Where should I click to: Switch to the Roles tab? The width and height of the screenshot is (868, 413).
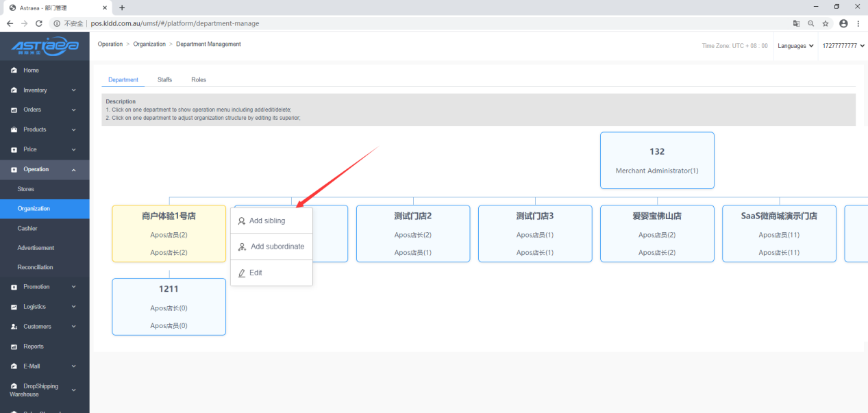coord(199,80)
